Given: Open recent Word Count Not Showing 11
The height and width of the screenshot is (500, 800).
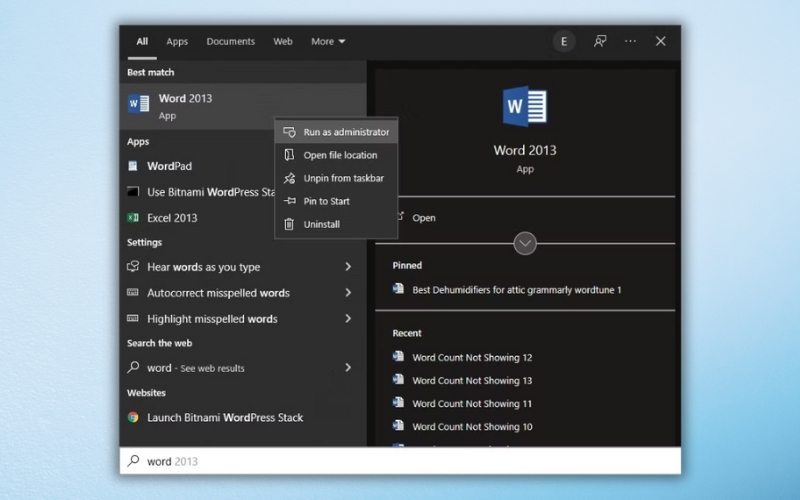Looking at the screenshot, I should (472, 404).
